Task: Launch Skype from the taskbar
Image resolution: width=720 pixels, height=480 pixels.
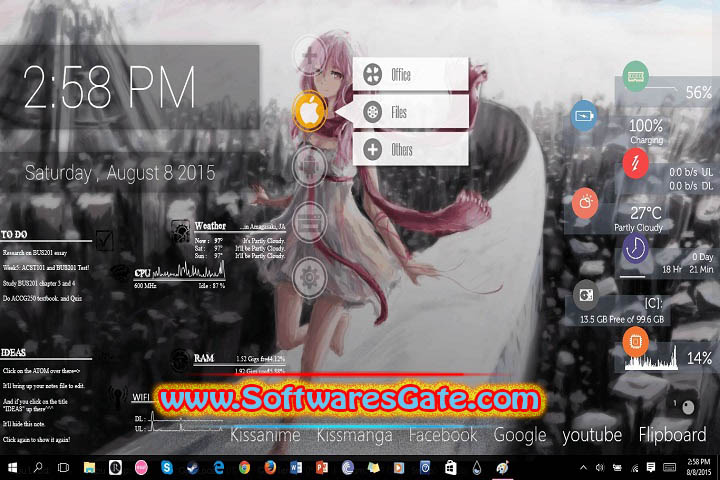Action: (x=167, y=468)
